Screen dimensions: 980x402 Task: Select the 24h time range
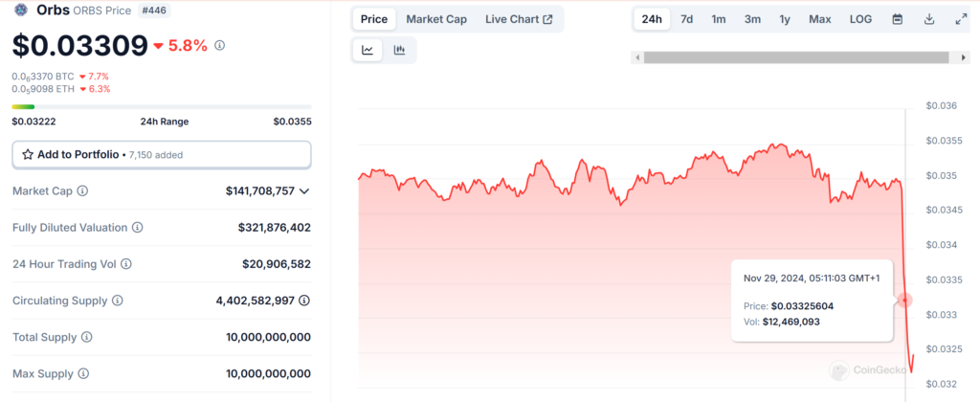(652, 19)
